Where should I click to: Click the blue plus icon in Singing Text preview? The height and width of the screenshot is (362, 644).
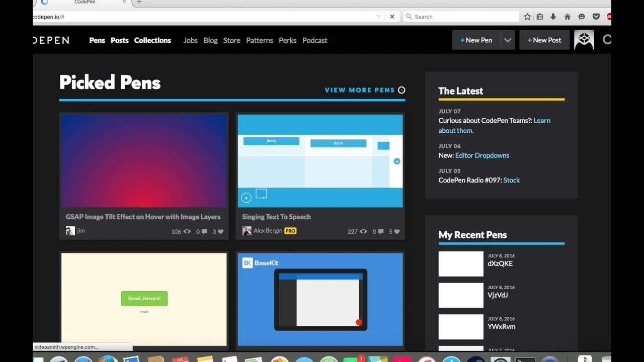(397, 161)
